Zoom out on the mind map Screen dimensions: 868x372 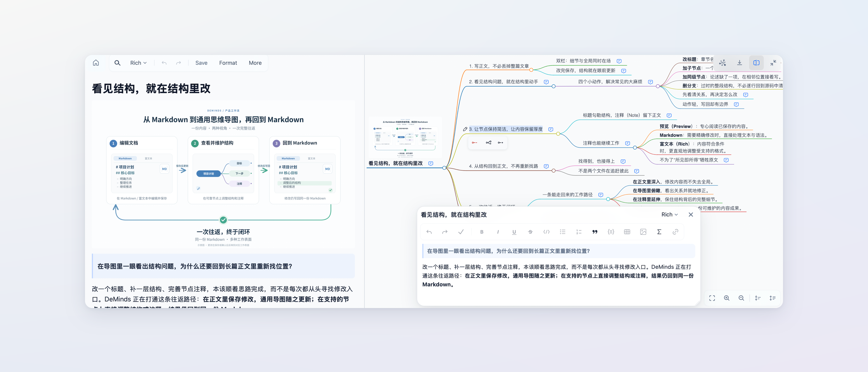click(x=741, y=298)
